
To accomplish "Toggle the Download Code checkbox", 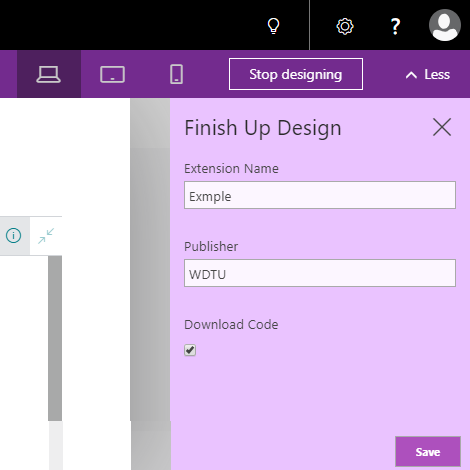I will (x=190, y=350).
